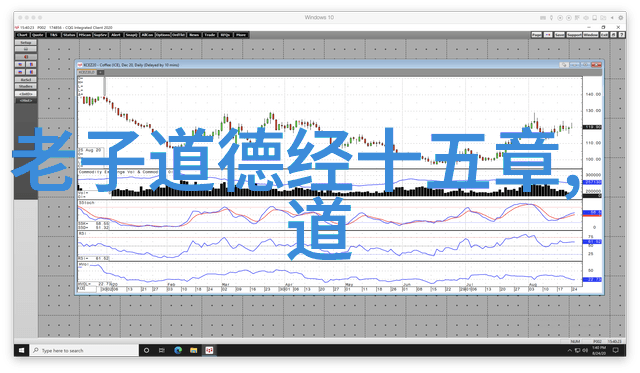Open Task View on taskbar
The height and width of the screenshot is (373, 640).
162,350
